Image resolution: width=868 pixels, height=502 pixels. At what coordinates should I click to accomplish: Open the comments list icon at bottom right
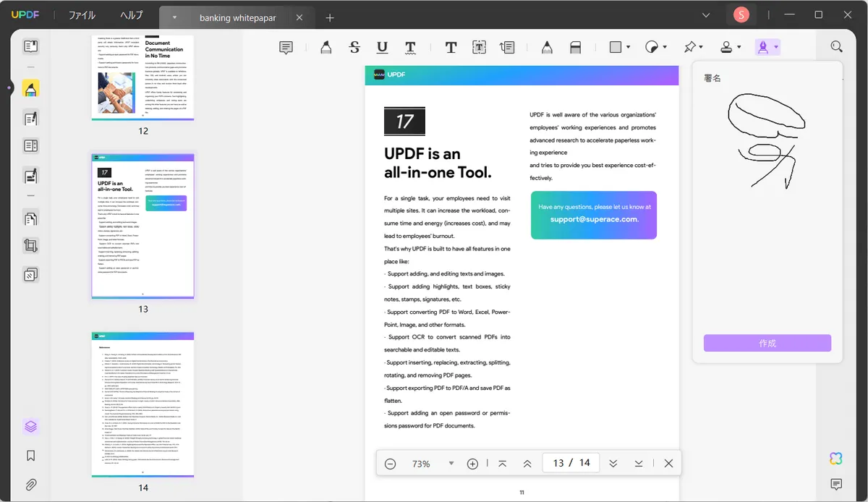[x=836, y=484]
